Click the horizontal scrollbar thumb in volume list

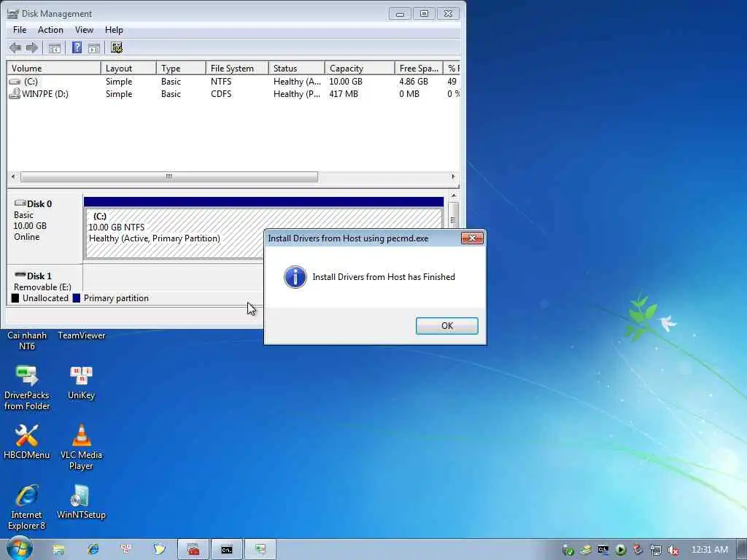[x=169, y=176]
